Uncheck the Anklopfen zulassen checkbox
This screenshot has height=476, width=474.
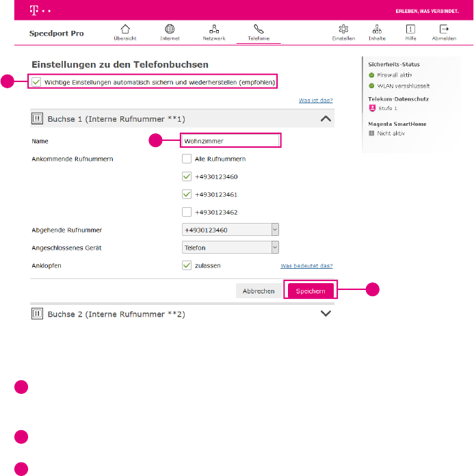187,265
